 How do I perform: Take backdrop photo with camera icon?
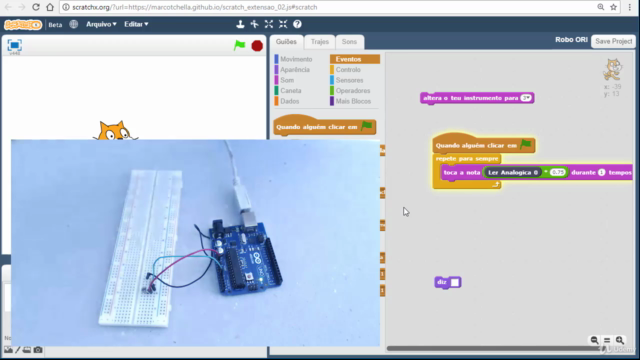pyautogui.click(x=38, y=350)
